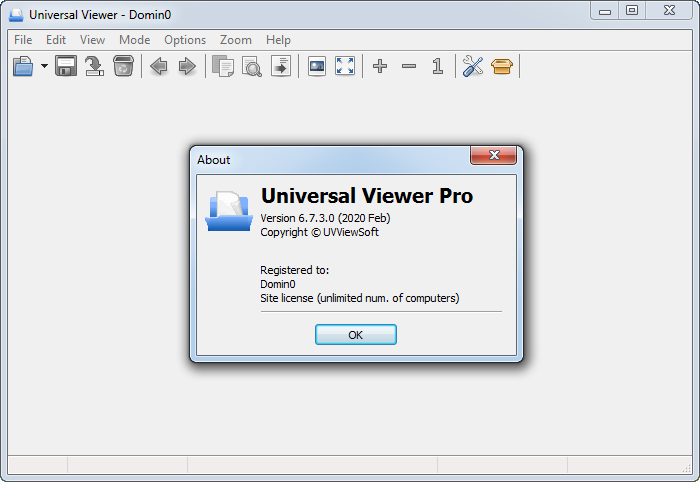This screenshot has height=482, width=700.
Task: Click the Rename file toolbar icon
Action: click(94, 66)
